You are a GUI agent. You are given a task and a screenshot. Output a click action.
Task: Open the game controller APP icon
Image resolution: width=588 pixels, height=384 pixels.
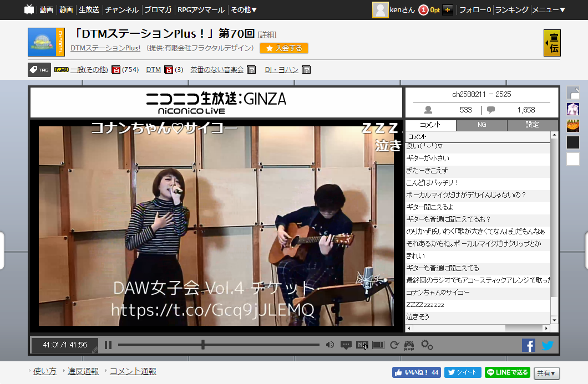409,345
